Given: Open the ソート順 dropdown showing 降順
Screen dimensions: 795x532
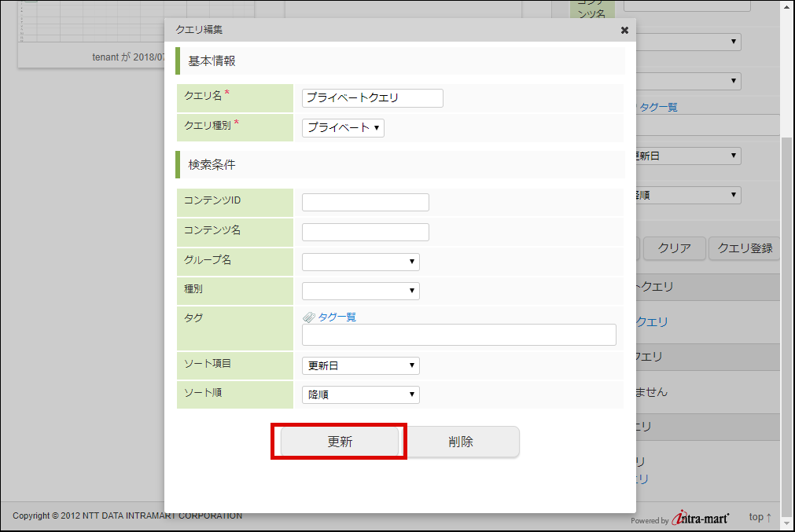Looking at the screenshot, I should (x=360, y=394).
